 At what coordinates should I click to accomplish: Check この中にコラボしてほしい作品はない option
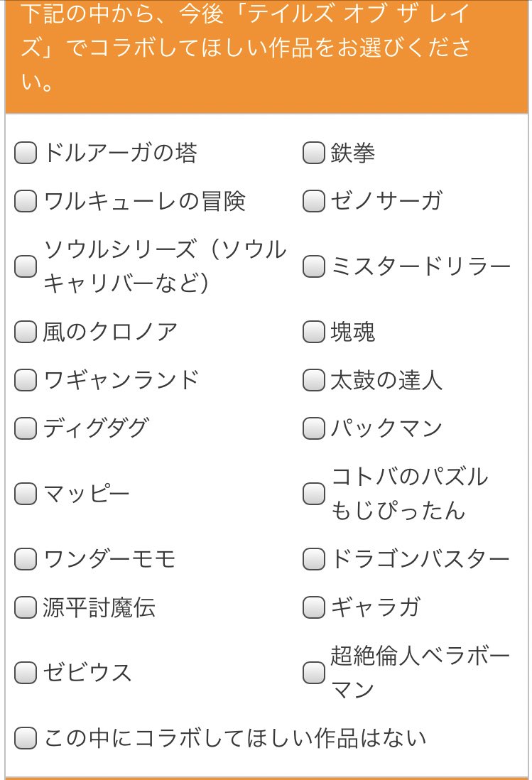pos(26,738)
